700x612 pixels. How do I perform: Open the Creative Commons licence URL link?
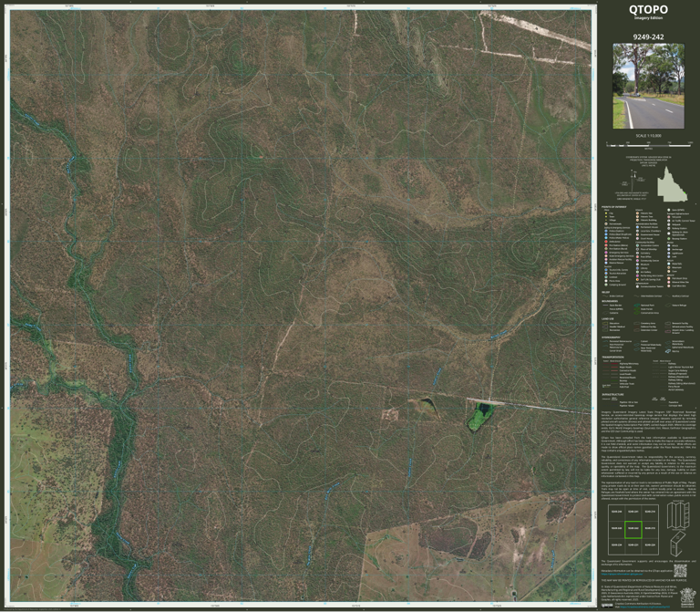[645, 607]
